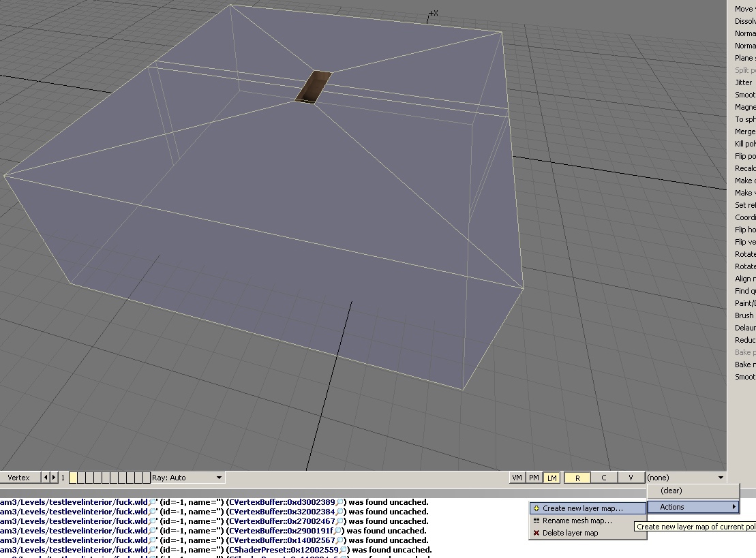Screen dimensions: 756x558
Task: Click the Flip horizontal tool
Action: click(x=745, y=230)
